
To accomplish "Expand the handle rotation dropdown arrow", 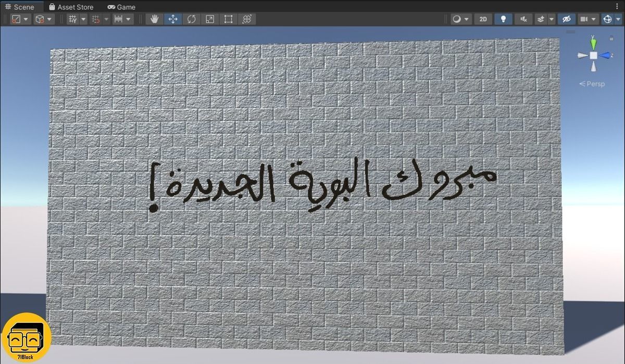I will point(50,19).
